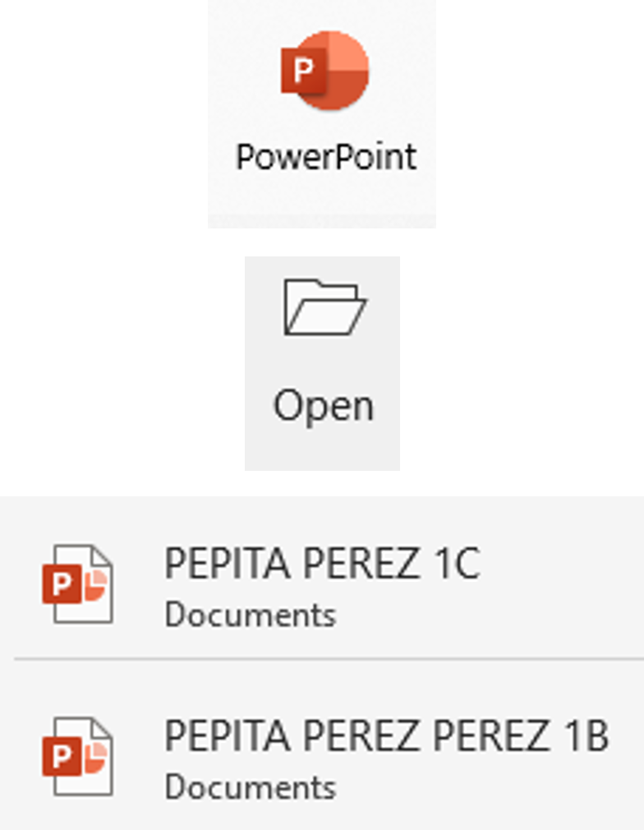Open the PEPITA PEREZ 1C presentation title
Viewport: 644px width, 830px height.
coord(322,564)
